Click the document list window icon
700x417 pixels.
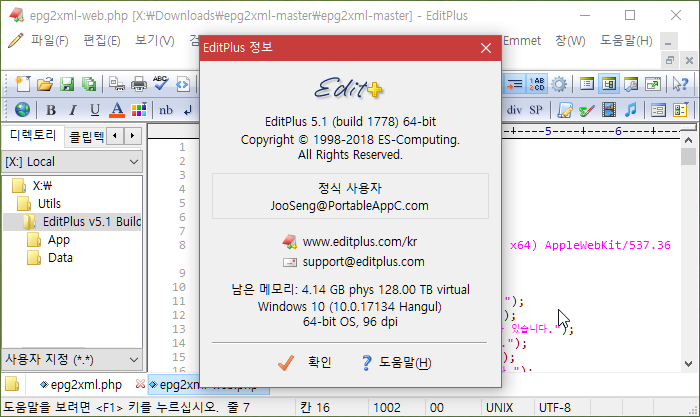(587, 84)
